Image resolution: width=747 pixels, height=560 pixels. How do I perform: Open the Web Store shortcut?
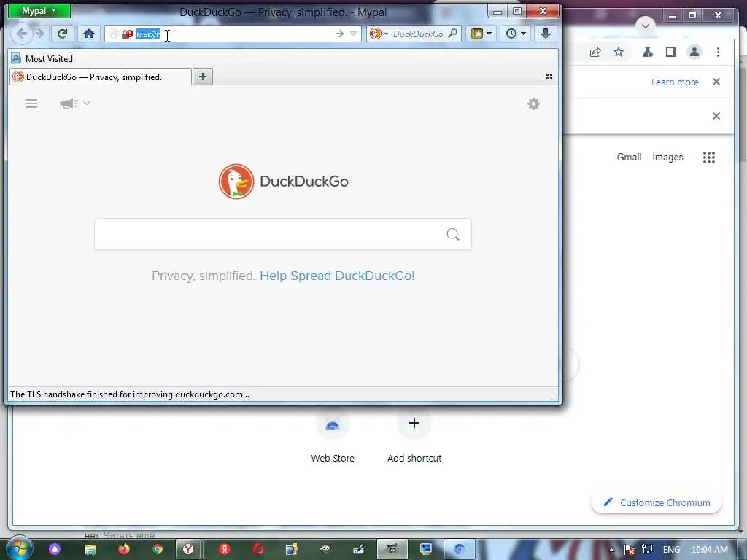pyautogui.click(x=333, y=436)
